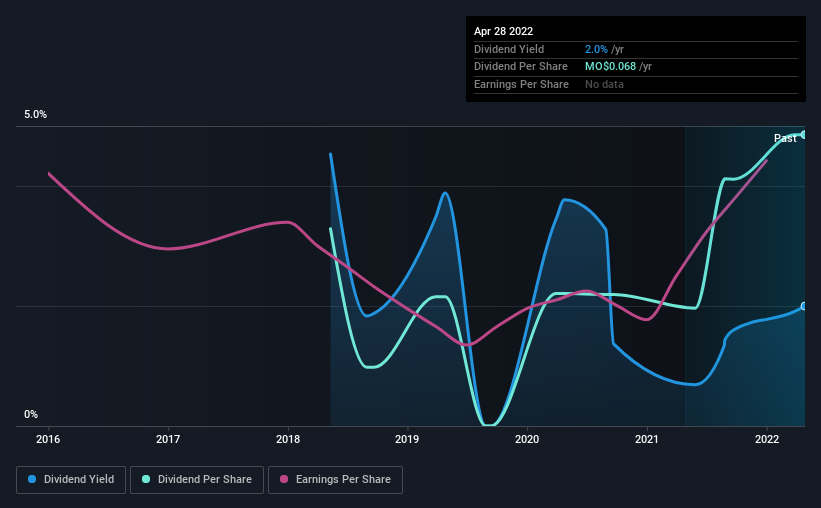821x508 pixels.
Task: Click the pink Earnings Per Share legend dot
Action: [x=284, y=479]
